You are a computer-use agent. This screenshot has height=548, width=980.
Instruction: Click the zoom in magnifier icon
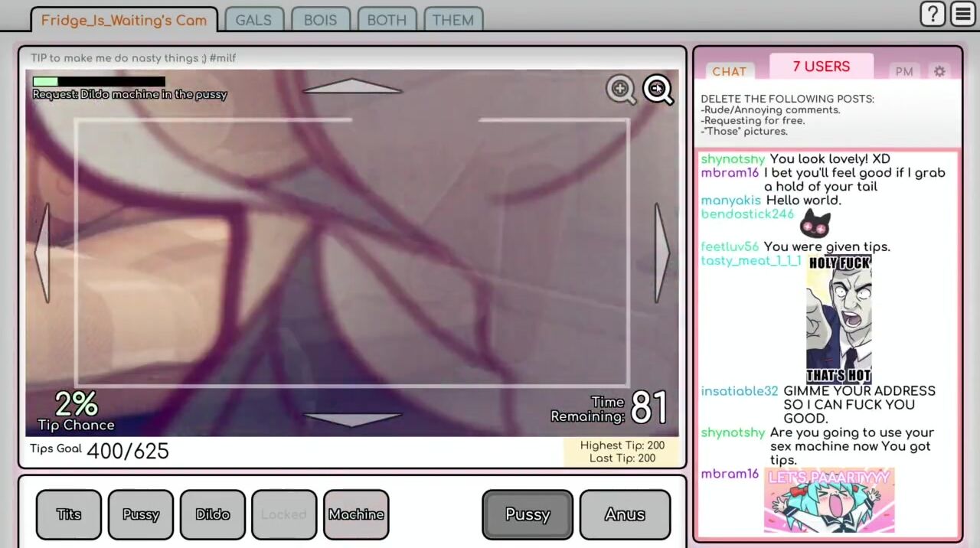[620, 90]
